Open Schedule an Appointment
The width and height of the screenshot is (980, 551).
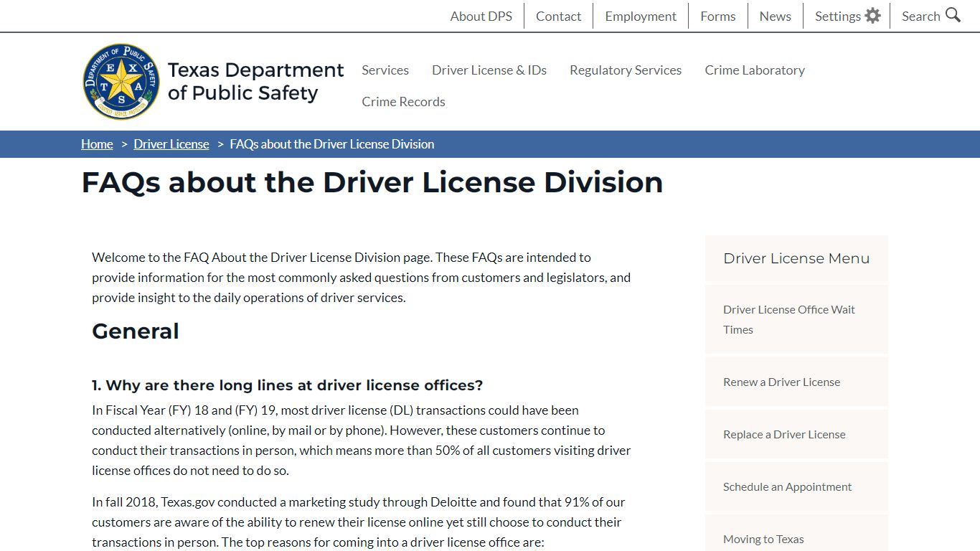[796, 486]
